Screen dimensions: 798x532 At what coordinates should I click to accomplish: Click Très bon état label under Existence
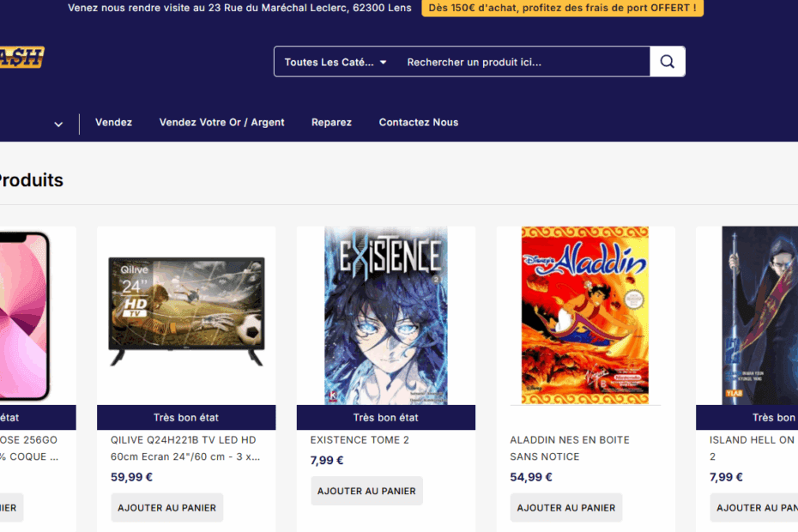386,418
